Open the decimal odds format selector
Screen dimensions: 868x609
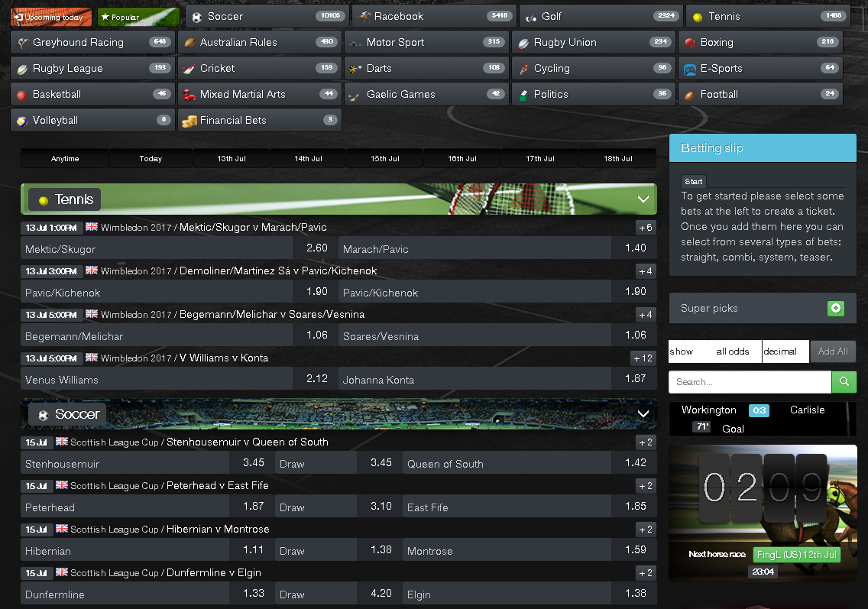click(785, 351)
